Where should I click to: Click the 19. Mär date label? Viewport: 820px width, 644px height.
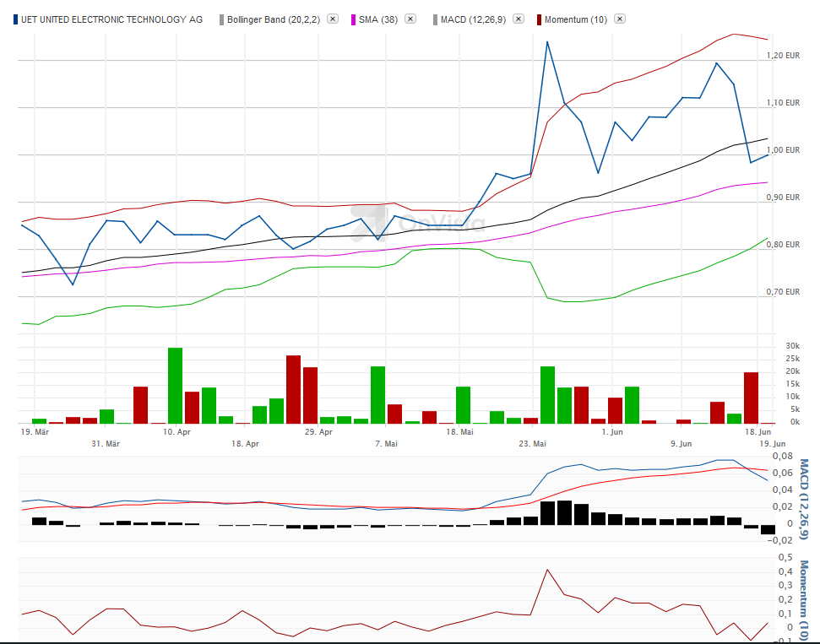[x=35, y=432]
